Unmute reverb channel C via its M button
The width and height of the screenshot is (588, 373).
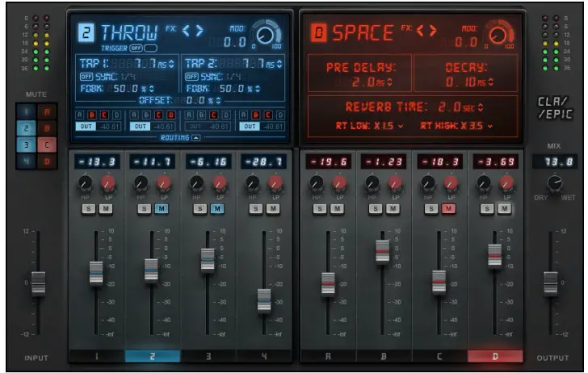click(448, 209)
